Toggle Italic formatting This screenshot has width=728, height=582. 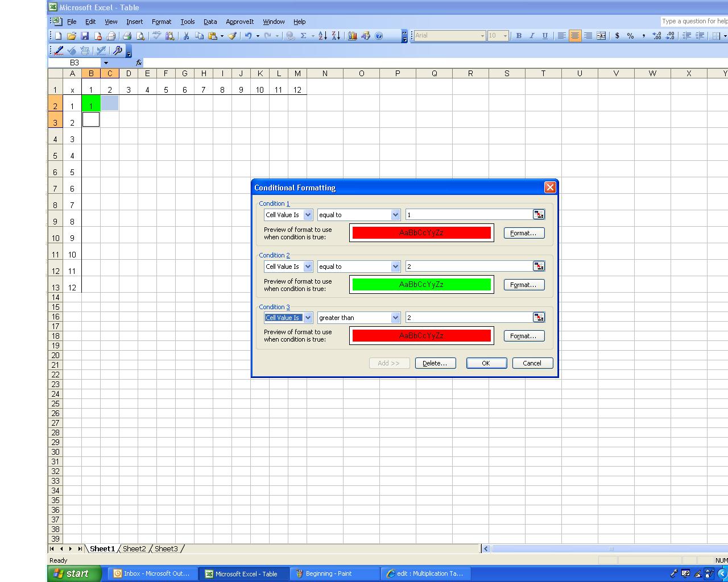532,36
